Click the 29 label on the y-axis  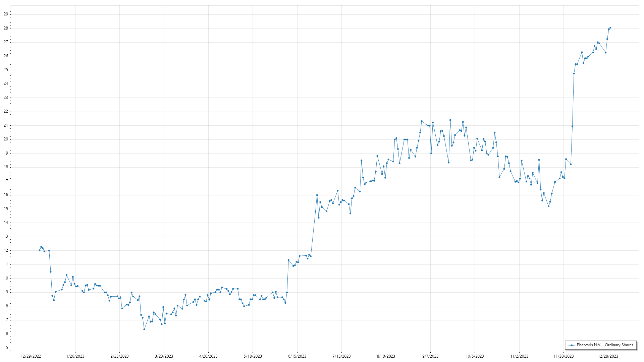(6, 14)
